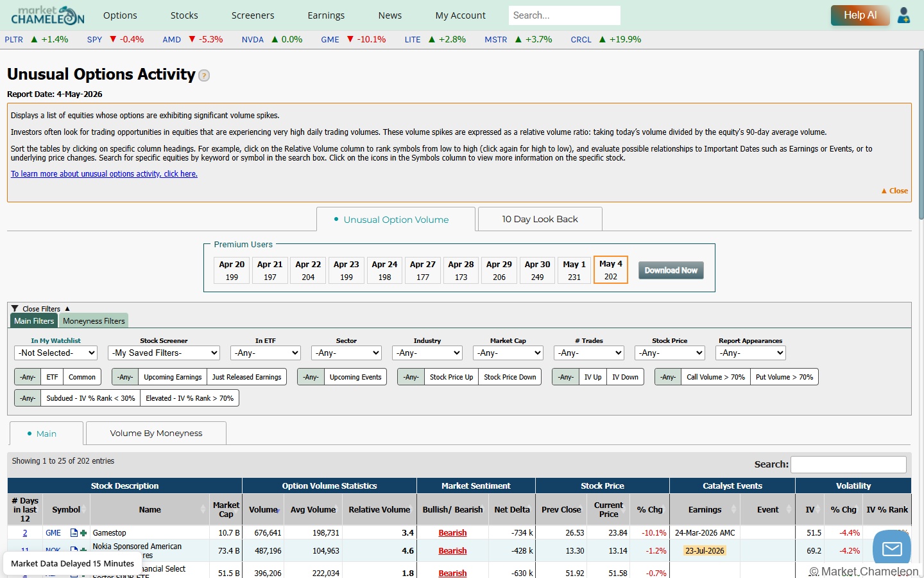The width and height of the screenshot is (924, 578).
Task: Open the News menu
Action: pos(390,15)
